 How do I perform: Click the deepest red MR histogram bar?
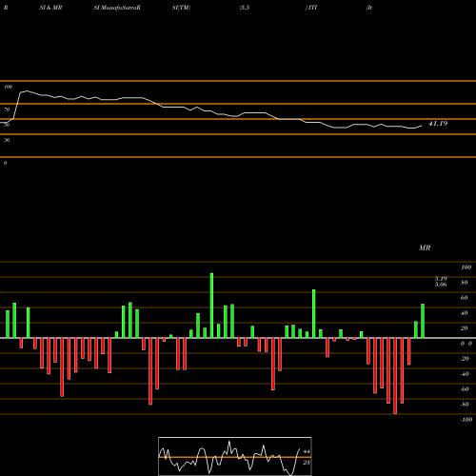pos(395,376)
